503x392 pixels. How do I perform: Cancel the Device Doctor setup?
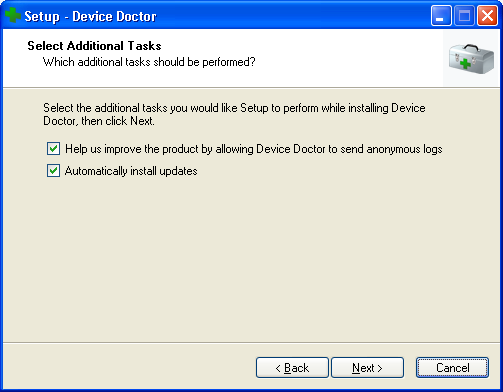coord(452,368)
